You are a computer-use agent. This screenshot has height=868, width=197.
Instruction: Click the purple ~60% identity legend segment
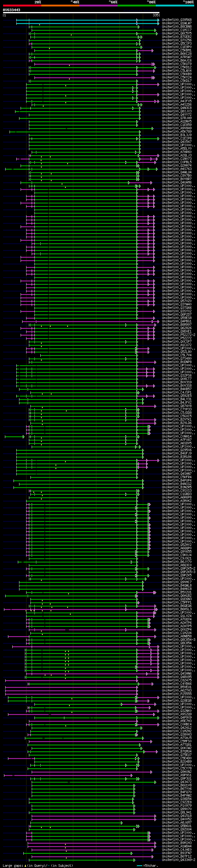click(x=98, y=6)
